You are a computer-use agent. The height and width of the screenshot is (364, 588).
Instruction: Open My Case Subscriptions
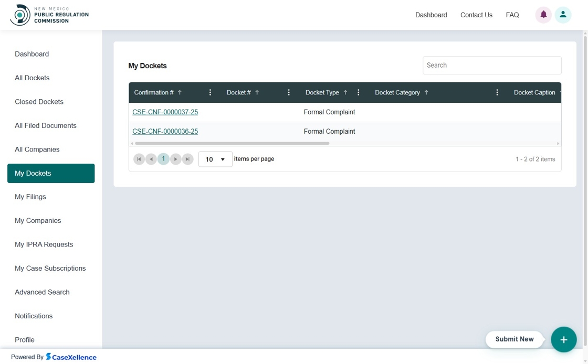point(50,269)
